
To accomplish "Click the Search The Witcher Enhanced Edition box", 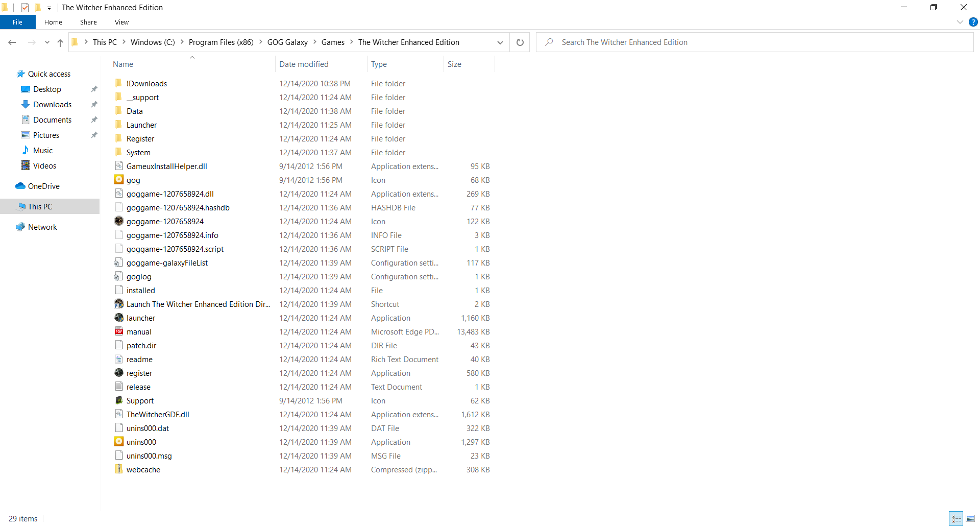I will coord(754,42).
